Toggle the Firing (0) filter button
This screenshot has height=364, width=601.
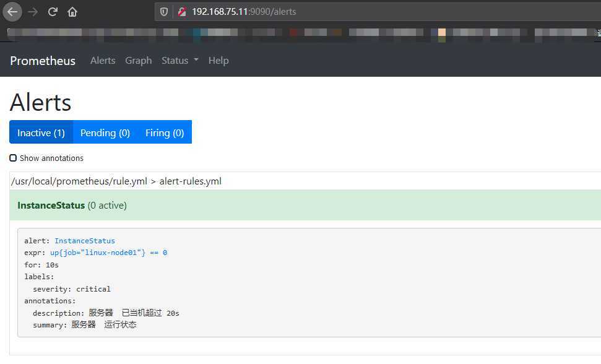click(x=165, y=132)
